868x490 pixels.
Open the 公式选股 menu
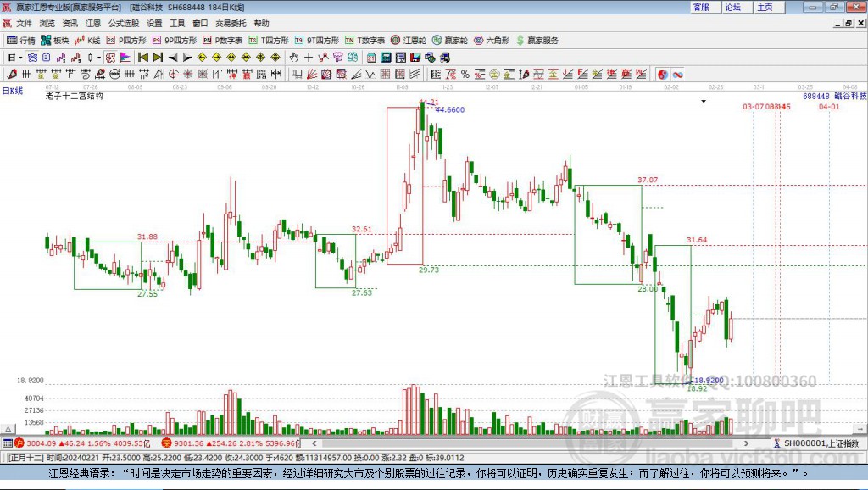(124, 23)
